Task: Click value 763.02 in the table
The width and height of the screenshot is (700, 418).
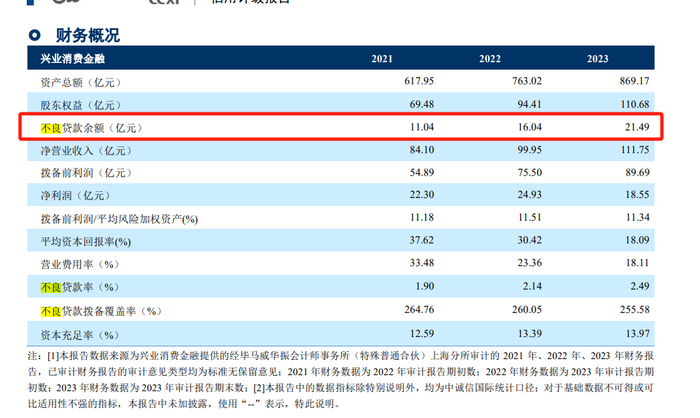Action: pyautogui.click(x=527, y=81)
